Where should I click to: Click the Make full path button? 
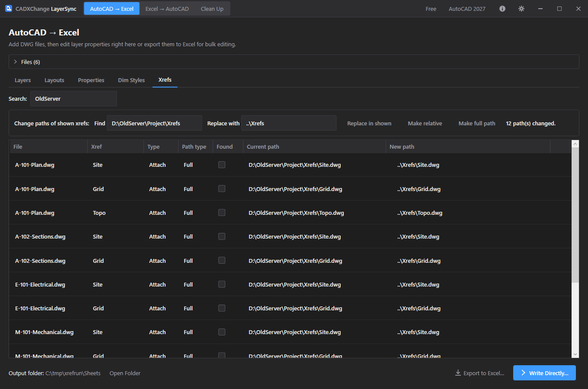pyautogui.click(x=477, y=123)
